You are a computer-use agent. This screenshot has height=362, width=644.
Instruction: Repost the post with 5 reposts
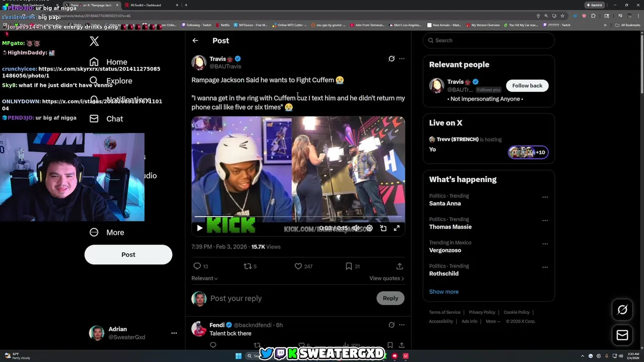click(247, 266)
